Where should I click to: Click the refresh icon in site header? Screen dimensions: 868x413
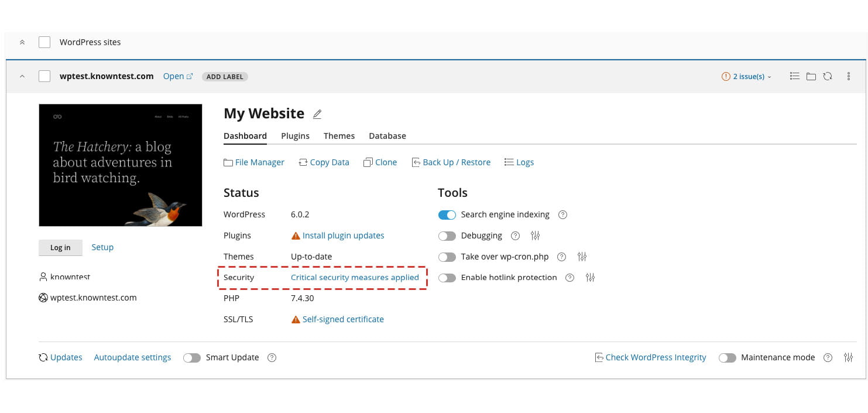[827, 76]
